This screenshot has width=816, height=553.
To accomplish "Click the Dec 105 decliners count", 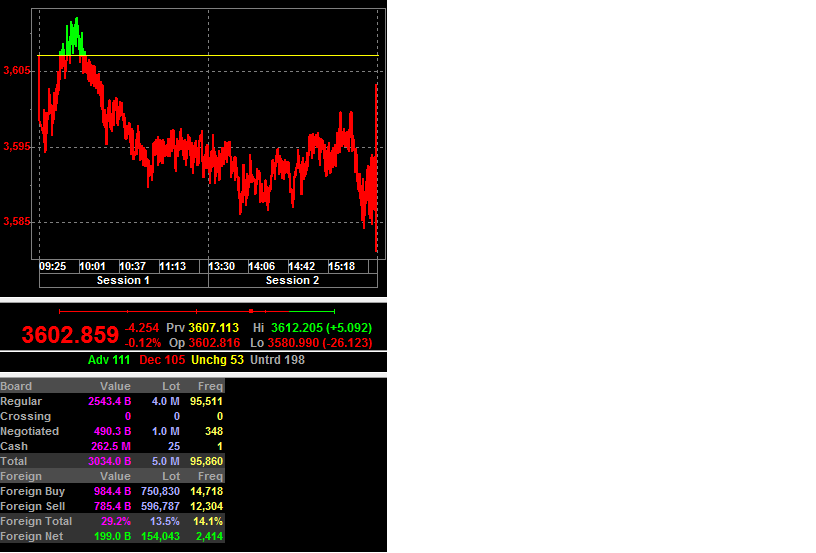I will pyautogui.click(x=162, y=360).
